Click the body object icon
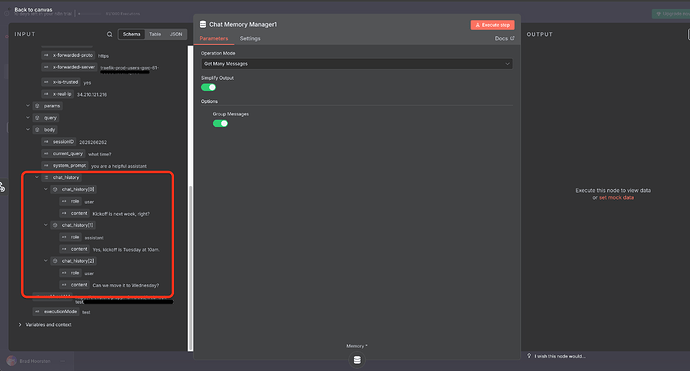 (x=37, y=130)
